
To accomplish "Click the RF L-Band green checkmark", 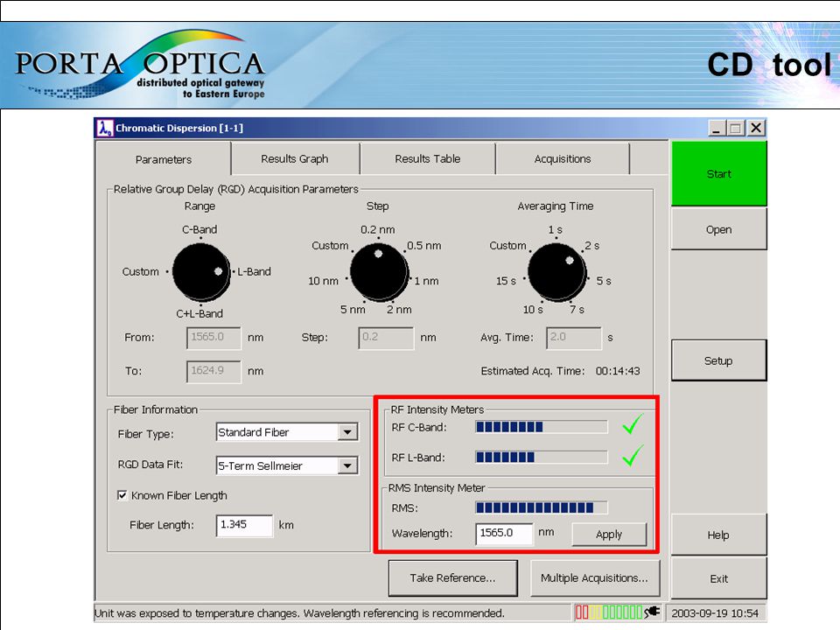I will pos(633,455).
